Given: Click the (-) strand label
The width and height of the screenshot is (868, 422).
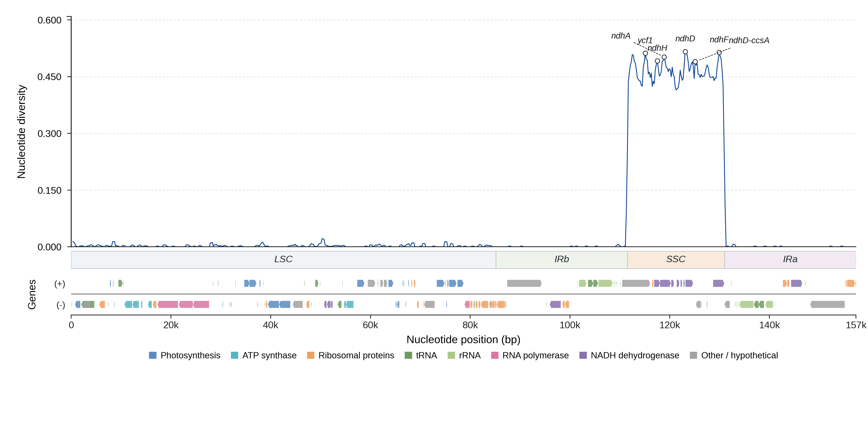Looking at the screenshot, I should point(61,305).
